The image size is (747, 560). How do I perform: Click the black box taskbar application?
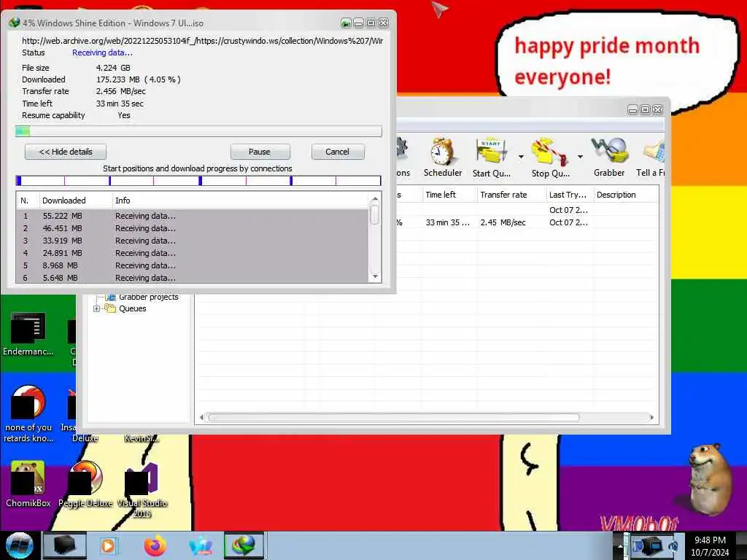point(64,545)
